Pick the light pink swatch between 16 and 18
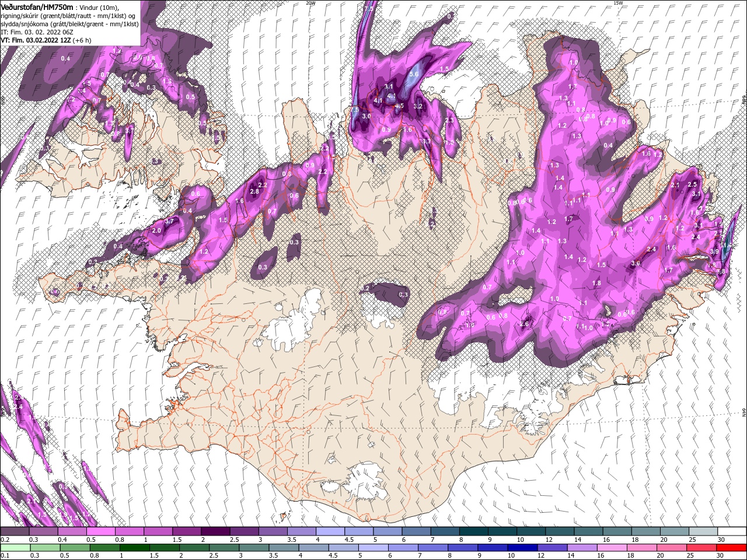 coord(612,548)
